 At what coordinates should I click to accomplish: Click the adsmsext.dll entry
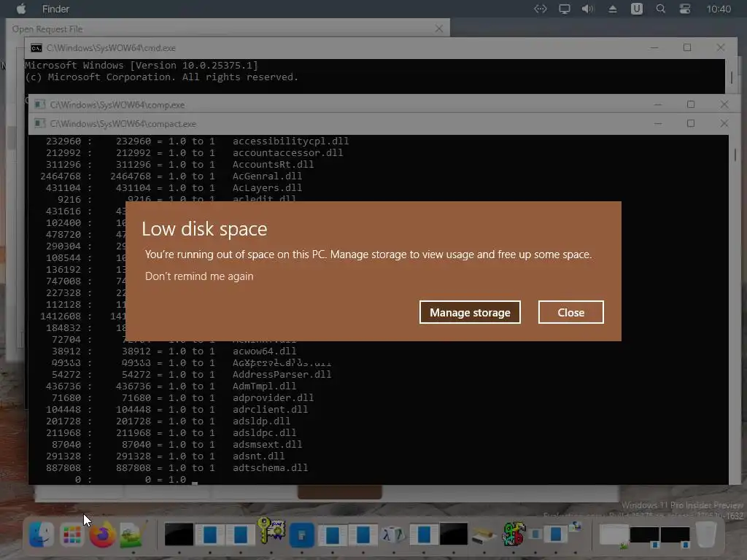267,444
